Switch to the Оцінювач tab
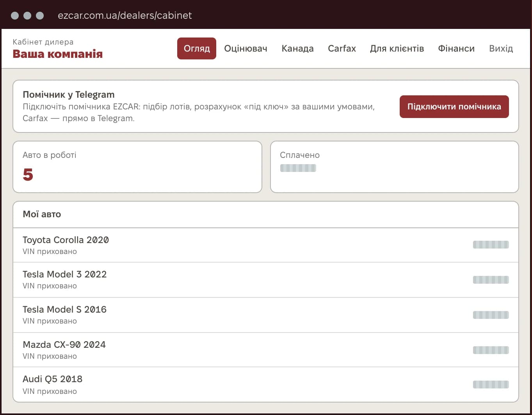Image resolution: width=532 pixels, height=415 pixels. coord(246,48)
